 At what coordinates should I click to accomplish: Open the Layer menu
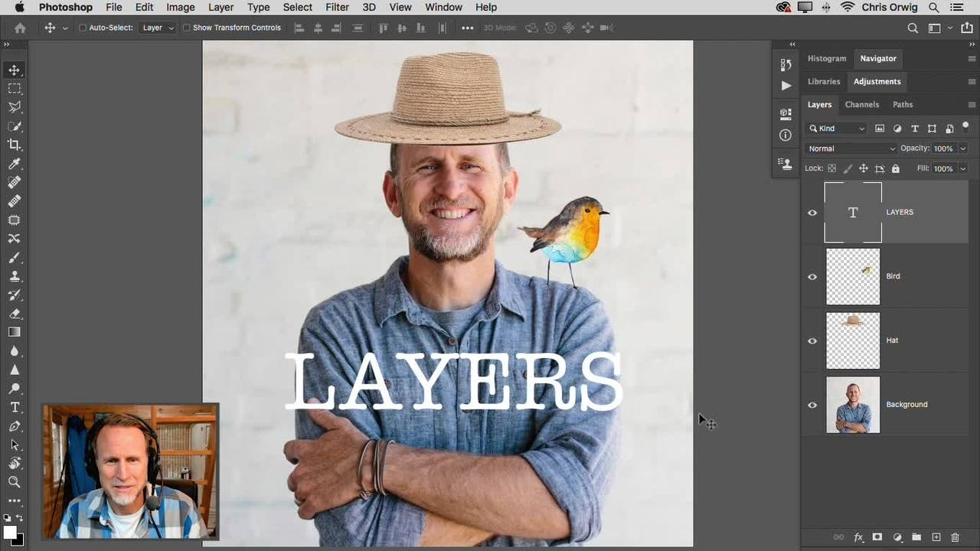click(x=220, y=7)
